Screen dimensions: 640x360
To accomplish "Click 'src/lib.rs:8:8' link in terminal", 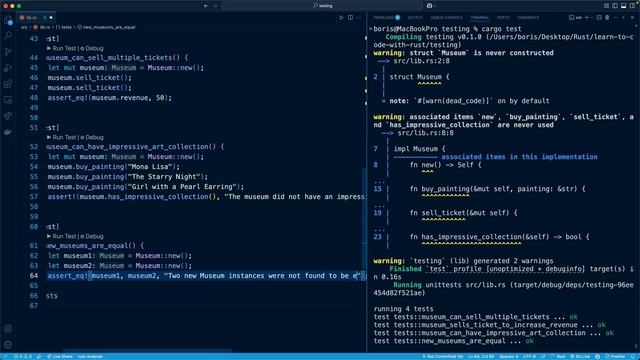I will 425,133.
